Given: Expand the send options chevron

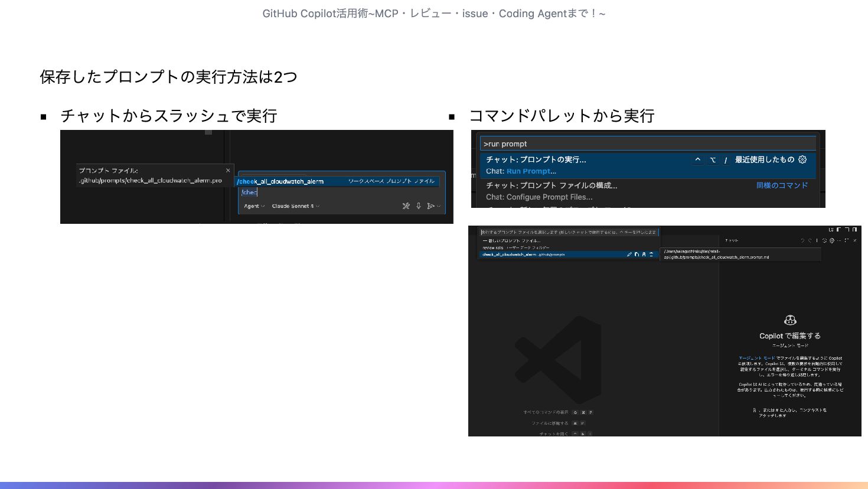Looking at the screenshot, I should (439, 206).
